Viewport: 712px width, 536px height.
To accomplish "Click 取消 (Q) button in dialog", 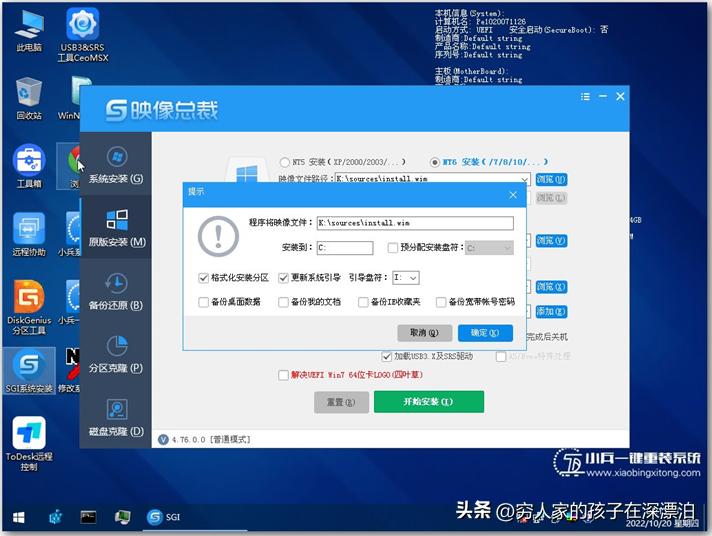I will 424,333.
